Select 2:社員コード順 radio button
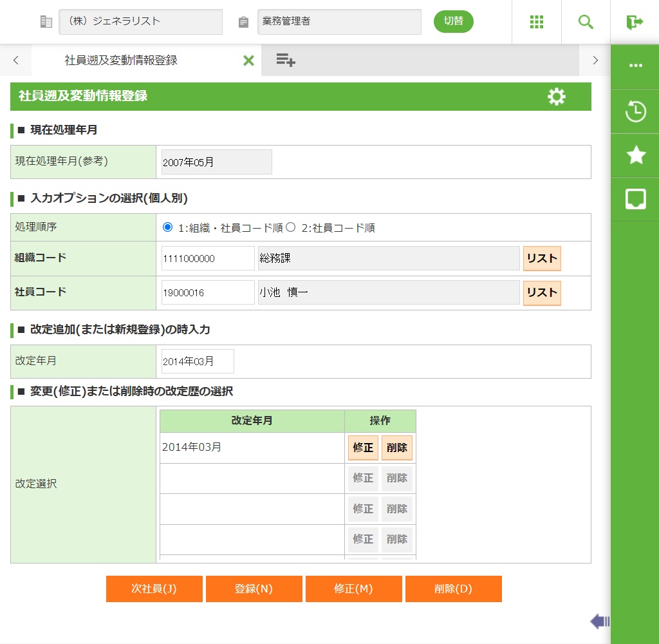This screenshot has height=644, width=659. tap(290, 227)
